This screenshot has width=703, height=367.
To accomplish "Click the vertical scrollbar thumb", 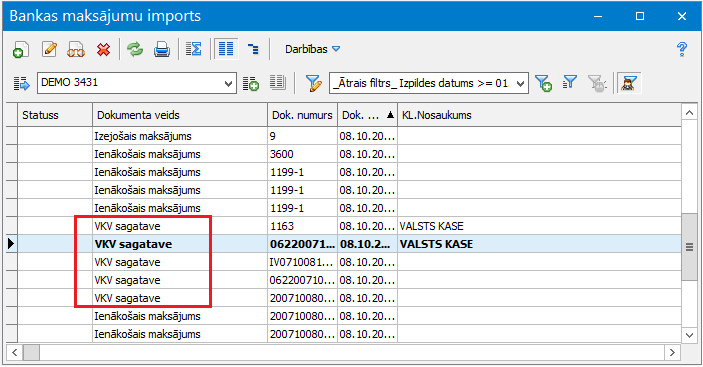I will [689, 246].
